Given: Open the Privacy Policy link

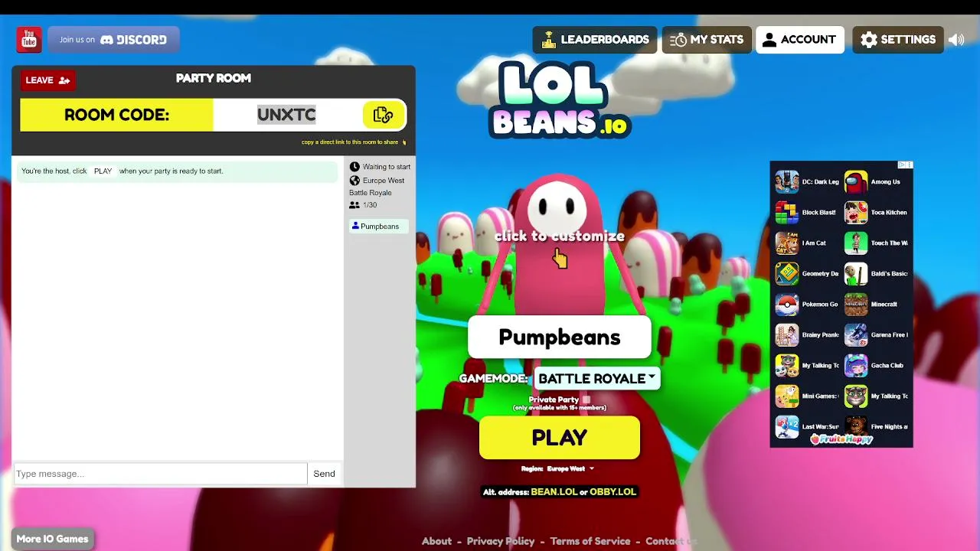Looking at the screenshot, I should point(501,541).
